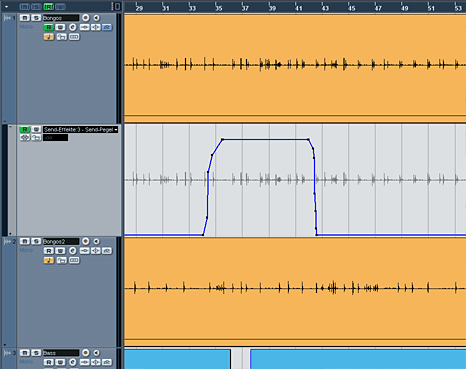The image size is (466, 369).
Task: Lock the Bongos2 track
Action: (x=61, y=260)
